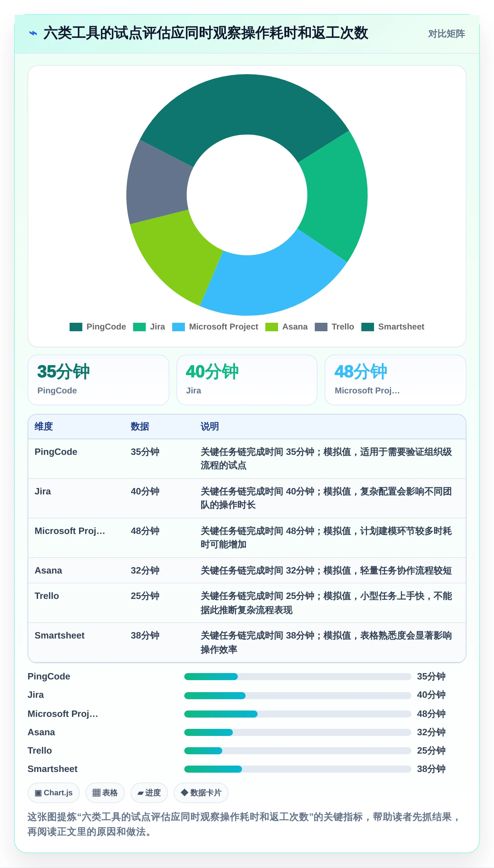This screenshot has height=868, width=494.
Task: Toggle the Trello legend color swatch
Action: (x=321, y=327)
